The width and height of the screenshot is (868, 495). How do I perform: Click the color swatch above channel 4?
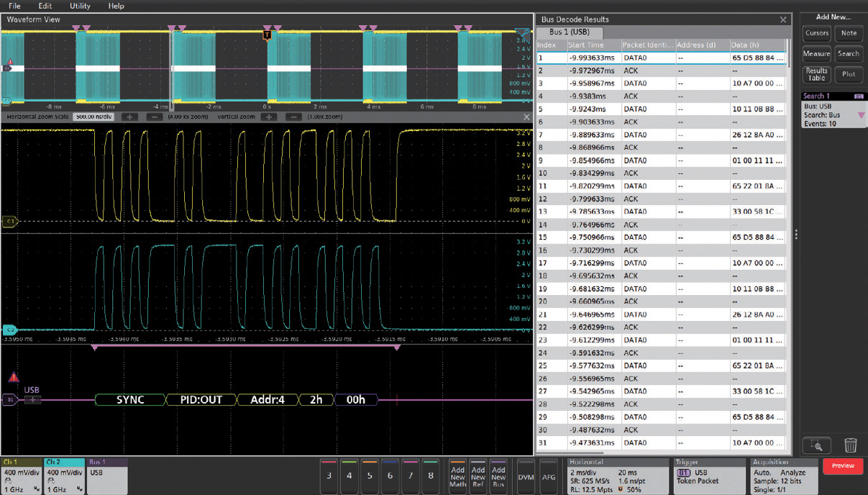pos(348,462)
